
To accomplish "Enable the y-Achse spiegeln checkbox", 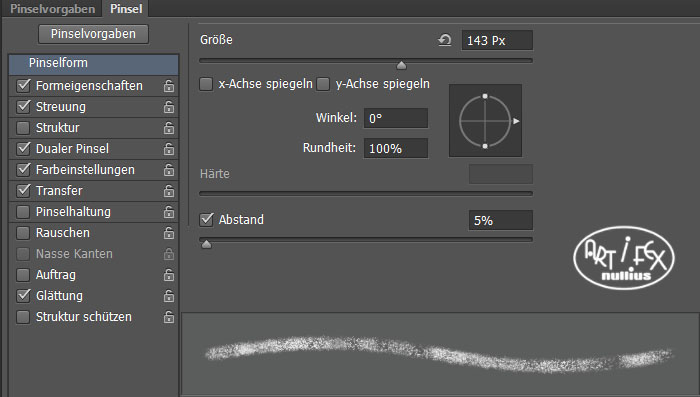I will point(323,84).
